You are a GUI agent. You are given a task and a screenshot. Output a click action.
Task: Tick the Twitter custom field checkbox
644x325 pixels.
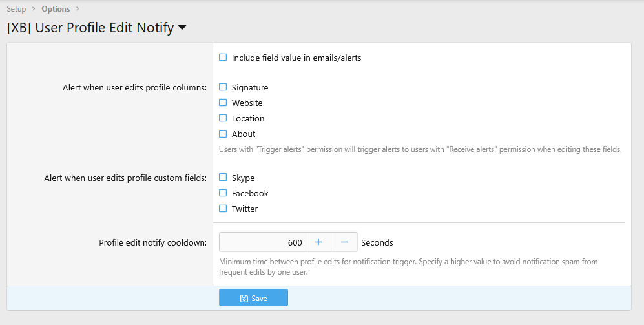pos(223,209)
